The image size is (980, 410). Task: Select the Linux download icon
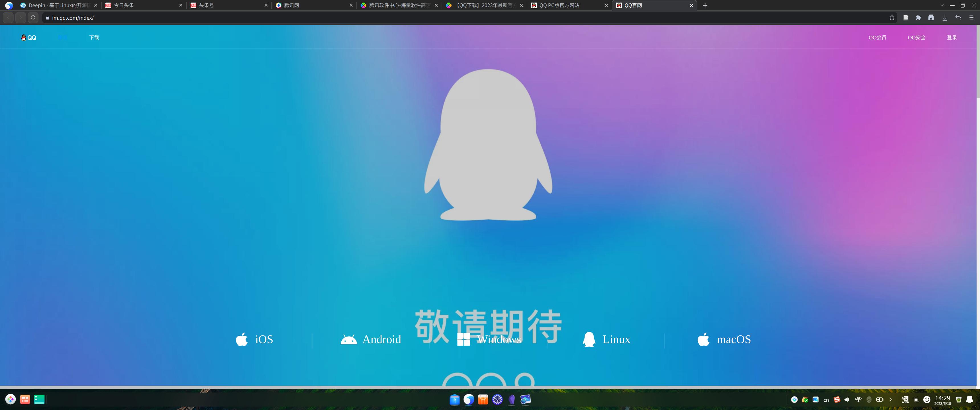coord(589,339)
